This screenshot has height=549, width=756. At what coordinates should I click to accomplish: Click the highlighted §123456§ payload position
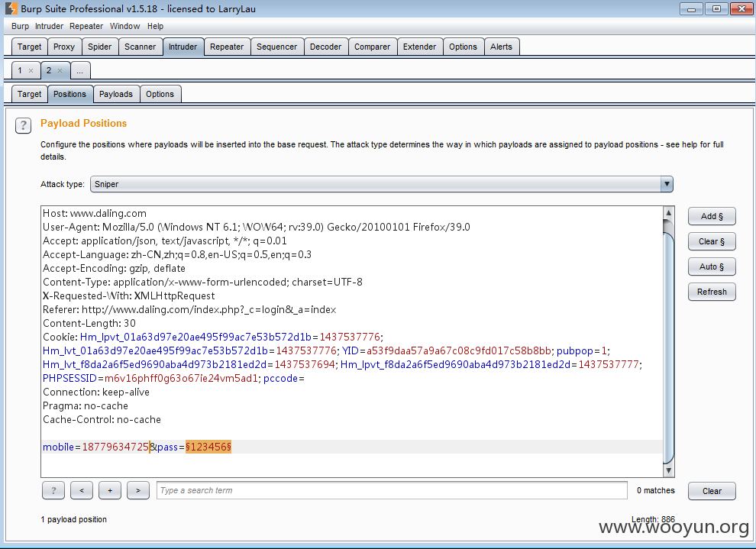[x=208, y=447]
